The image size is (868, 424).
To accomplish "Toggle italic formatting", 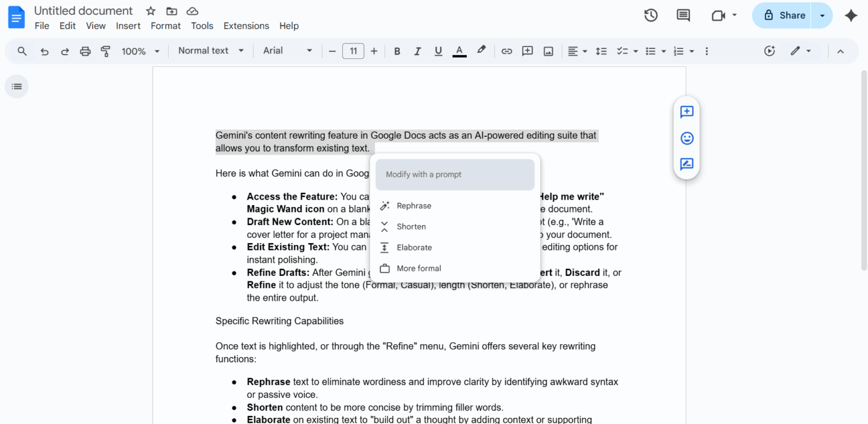I will [418, 51].
